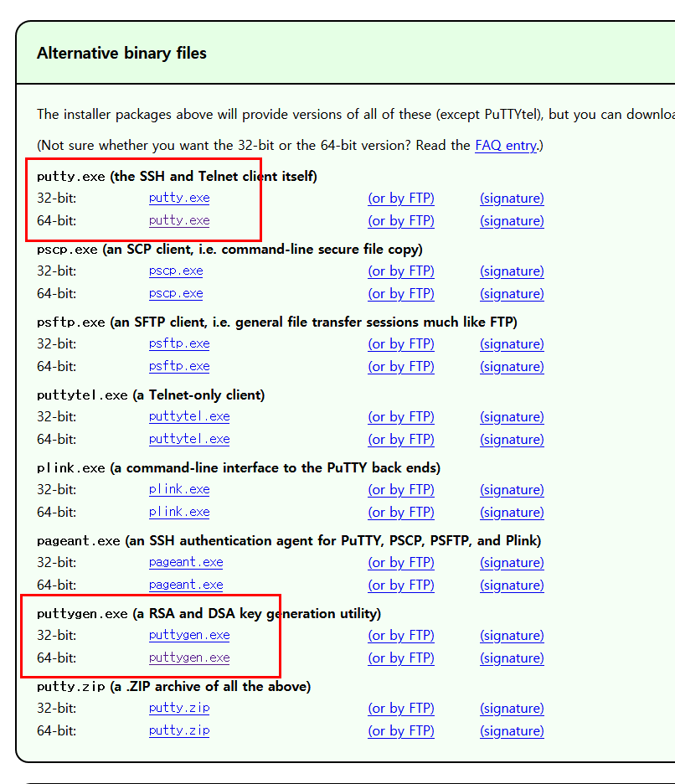Get 32-bit puttytel.exe by FTP
Image resolution: width=675 pixels, height=784 pixels.
coord(401,417)
